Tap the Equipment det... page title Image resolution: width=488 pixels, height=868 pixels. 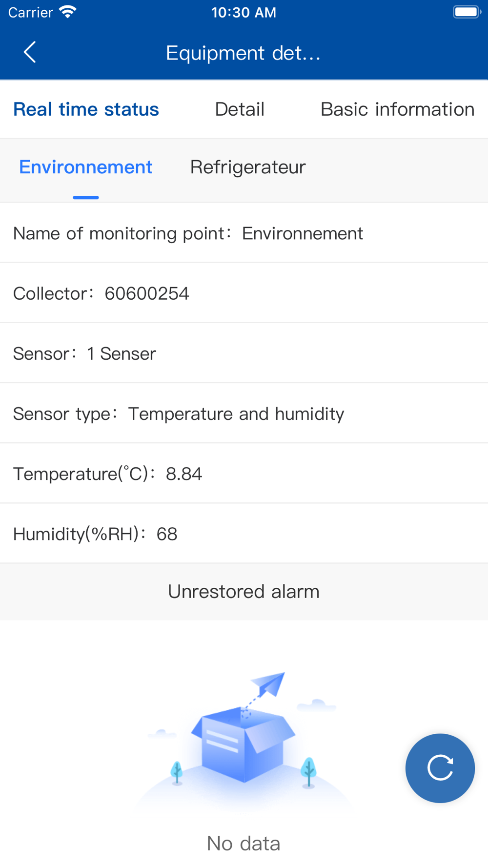pyautogui.click(x=244, y=53)
